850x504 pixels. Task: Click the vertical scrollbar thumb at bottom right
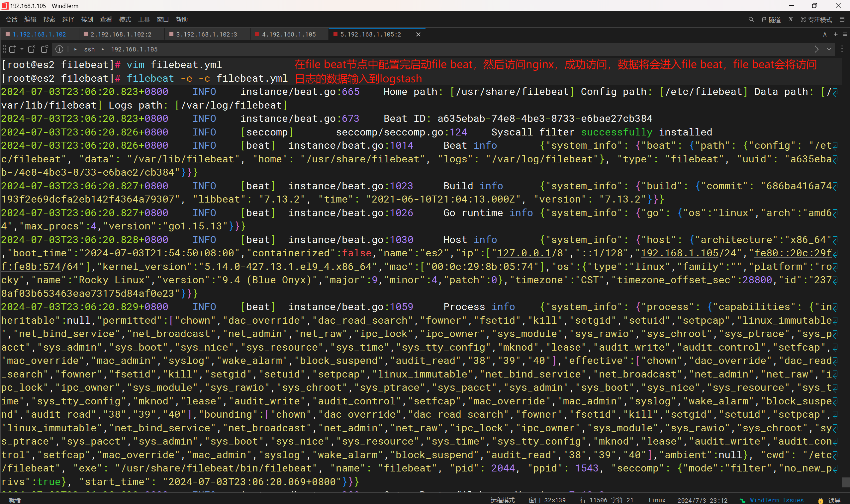(846, 482)
